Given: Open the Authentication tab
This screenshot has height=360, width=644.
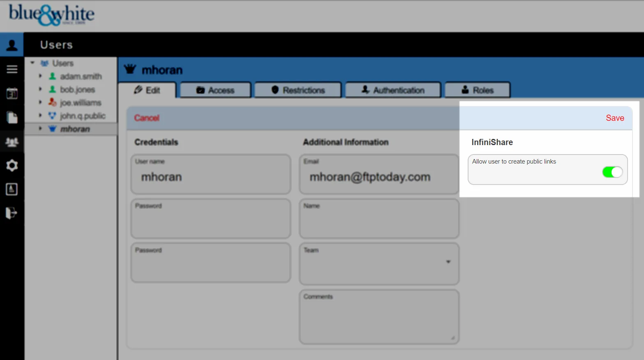Looking at the screenshot, I should 393,90.
